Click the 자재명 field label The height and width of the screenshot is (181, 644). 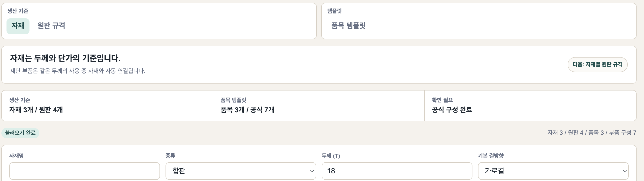16,156
